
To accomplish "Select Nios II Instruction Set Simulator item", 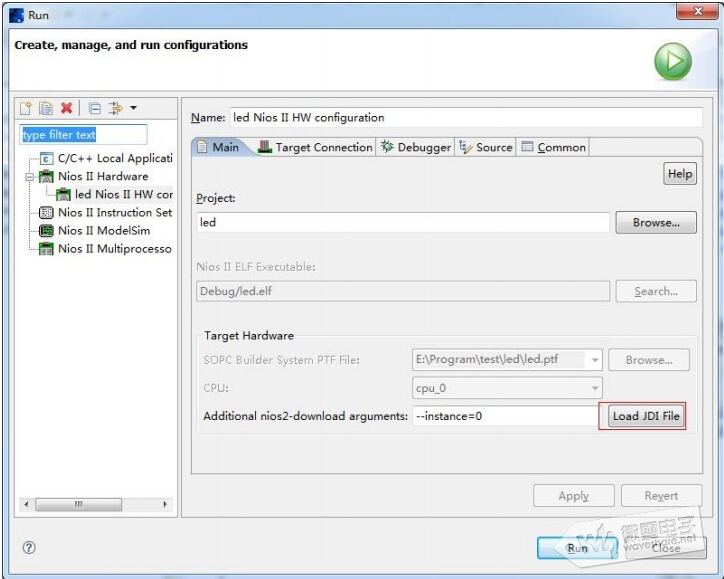I will (x=114, y=213).
